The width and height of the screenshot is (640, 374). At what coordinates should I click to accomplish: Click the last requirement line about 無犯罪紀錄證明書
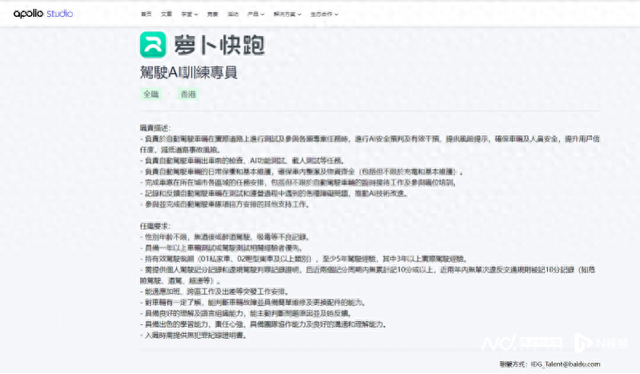(x=193, y=335)
